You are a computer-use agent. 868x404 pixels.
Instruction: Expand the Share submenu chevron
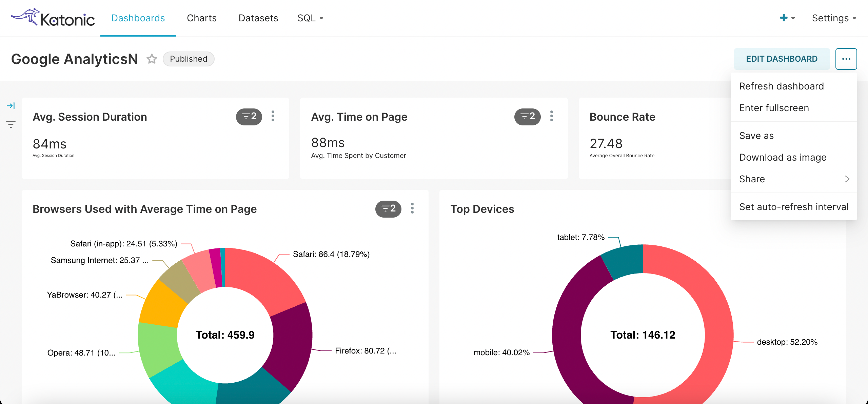click(x=847, y=179)
